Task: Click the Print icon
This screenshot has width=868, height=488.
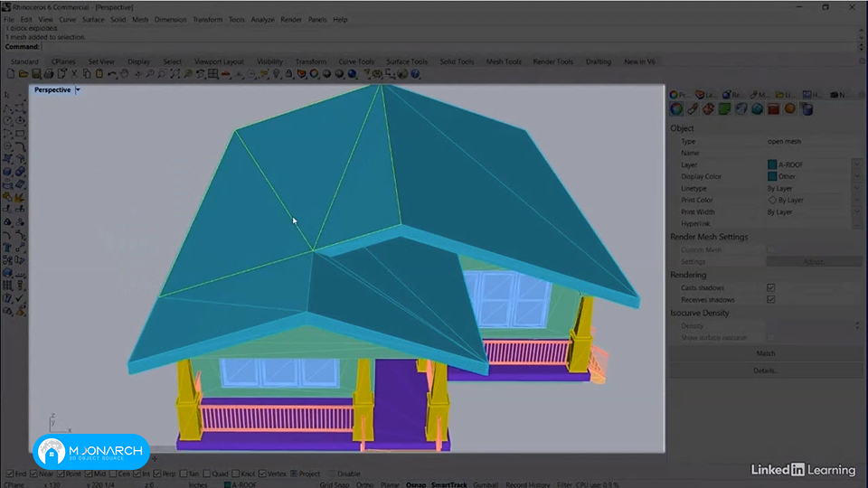Action: 49,73
